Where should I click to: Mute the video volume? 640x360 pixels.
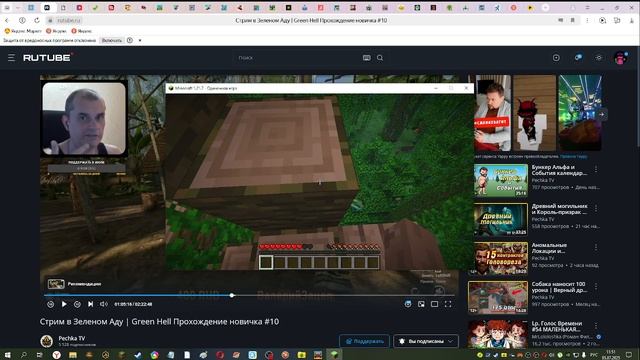(104, 304)
